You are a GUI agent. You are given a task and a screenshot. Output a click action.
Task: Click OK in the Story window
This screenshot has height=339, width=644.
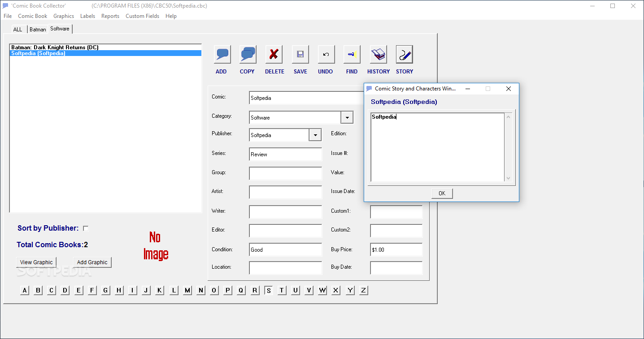click(x=442, y=193)
